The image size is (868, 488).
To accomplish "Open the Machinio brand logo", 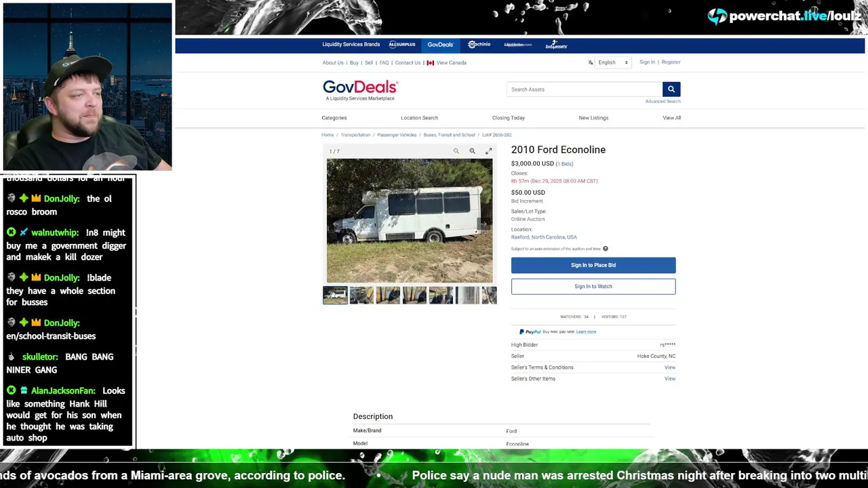I will (479, 45).
